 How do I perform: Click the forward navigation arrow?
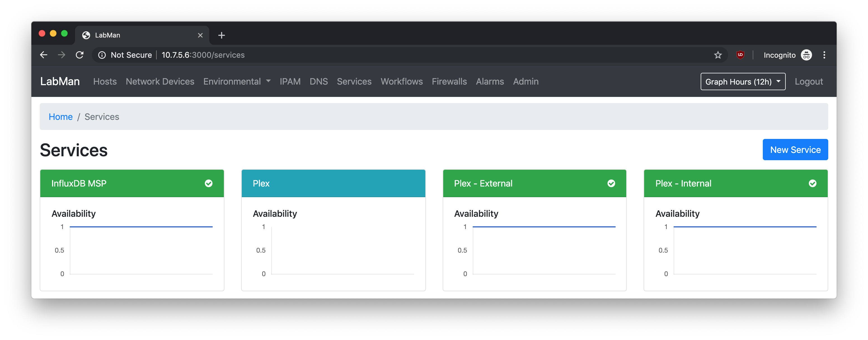tap(61, 55)
